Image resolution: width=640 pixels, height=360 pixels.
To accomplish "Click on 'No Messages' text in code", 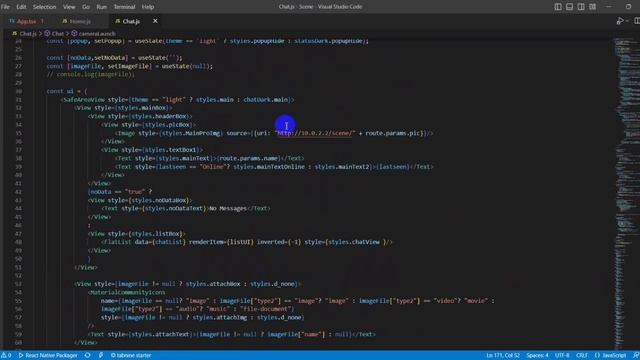I will click(x=228, y=208).
